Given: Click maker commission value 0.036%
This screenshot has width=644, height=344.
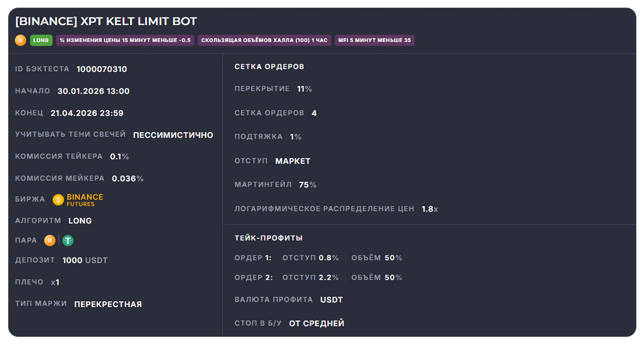Looking at the screenshot, I should [x=128, y=179].
